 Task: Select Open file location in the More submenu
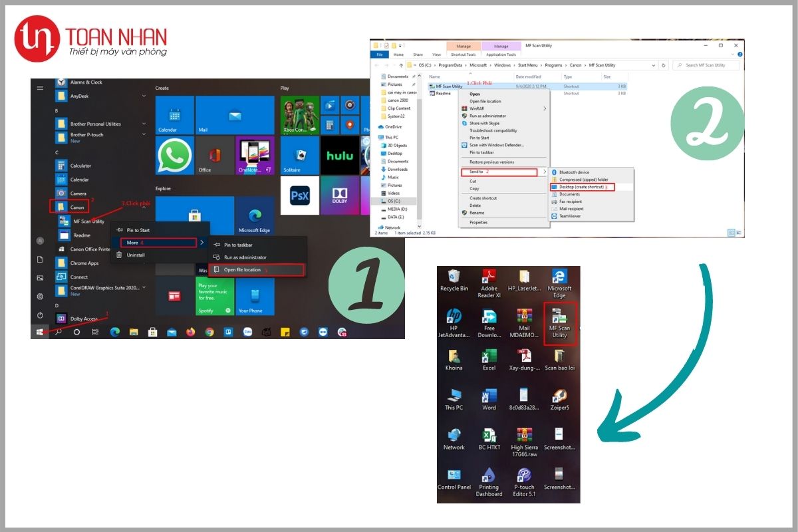(x=257, y=269)
